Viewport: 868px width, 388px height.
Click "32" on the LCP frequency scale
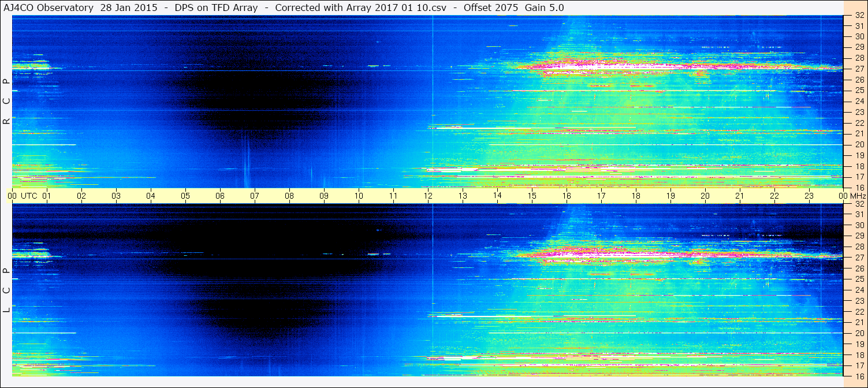pos(859,204)
